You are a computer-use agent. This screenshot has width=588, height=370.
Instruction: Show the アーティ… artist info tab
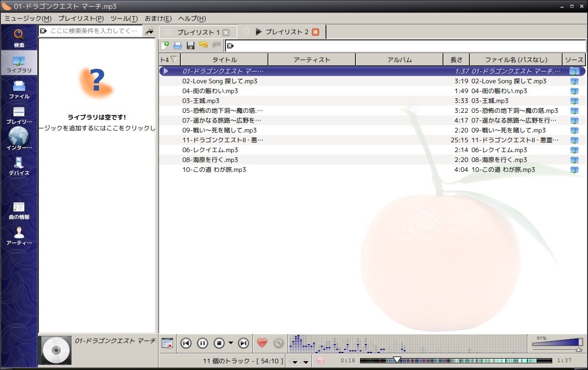[19, 236]
